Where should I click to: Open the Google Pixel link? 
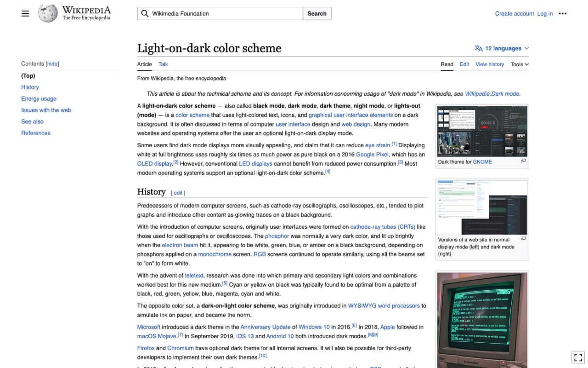pyautogui.click(x=372, y=155)
